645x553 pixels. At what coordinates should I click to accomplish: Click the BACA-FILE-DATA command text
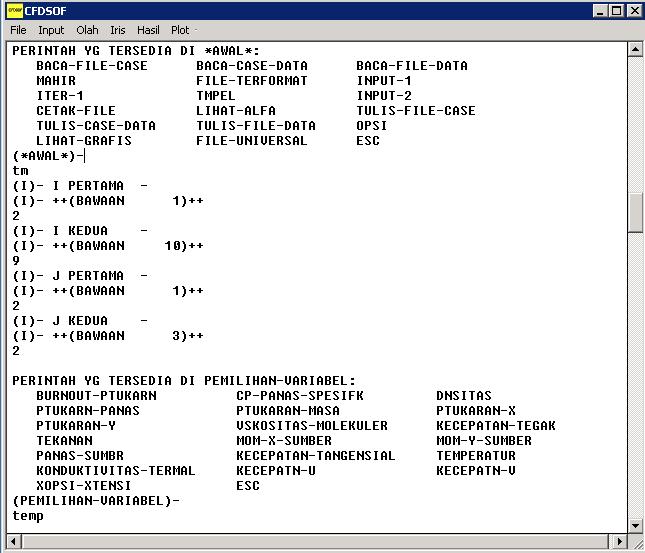412,66
